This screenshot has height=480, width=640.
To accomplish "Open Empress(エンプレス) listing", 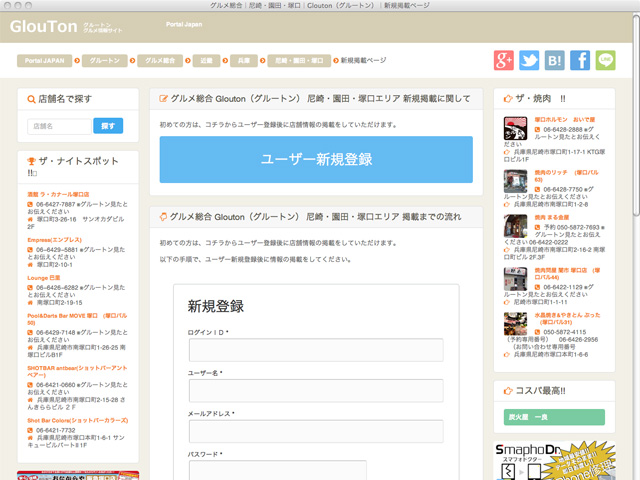I will [x=55, y=240].
